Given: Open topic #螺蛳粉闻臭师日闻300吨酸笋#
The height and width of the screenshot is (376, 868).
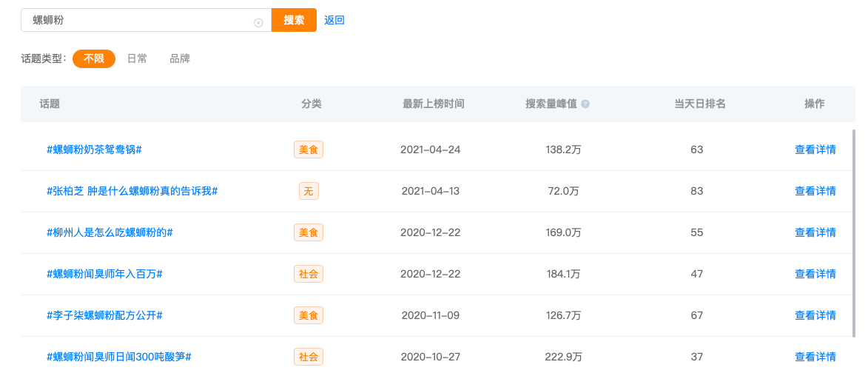Looking at the screenshot, I should (x=119, y=357).
